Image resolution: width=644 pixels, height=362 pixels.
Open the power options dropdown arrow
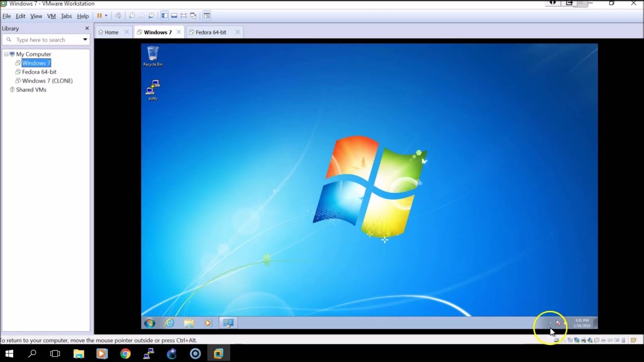pos(106,16)
